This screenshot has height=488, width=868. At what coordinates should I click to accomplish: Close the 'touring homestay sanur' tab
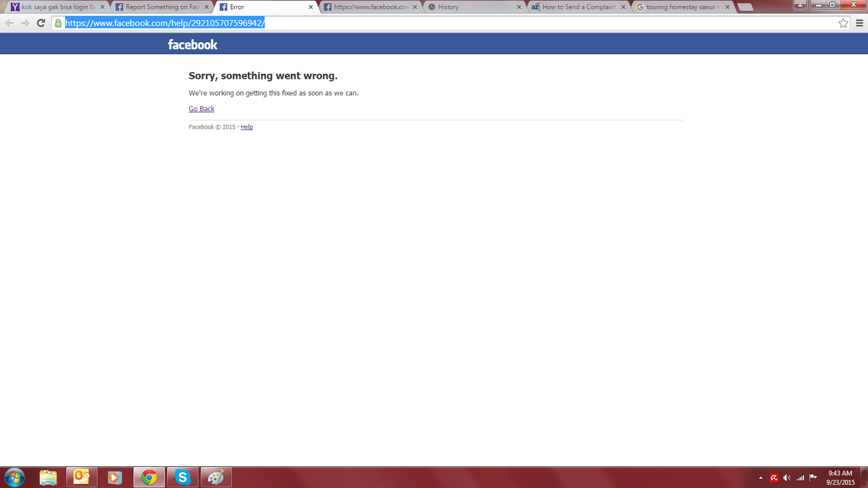click(728, 7)
